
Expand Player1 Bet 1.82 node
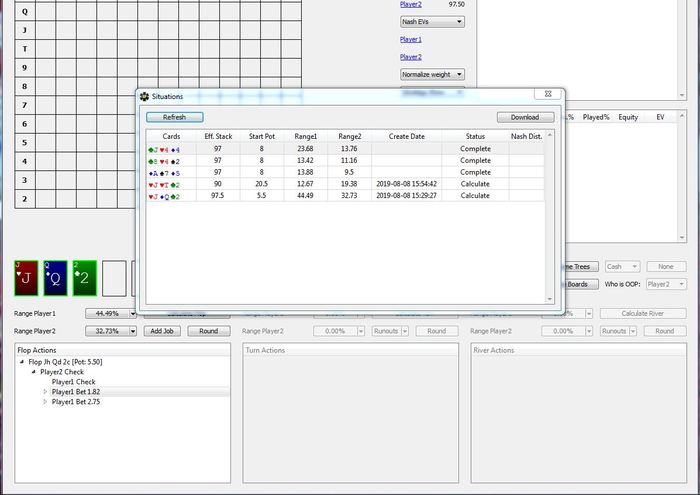tap(45, 391)
